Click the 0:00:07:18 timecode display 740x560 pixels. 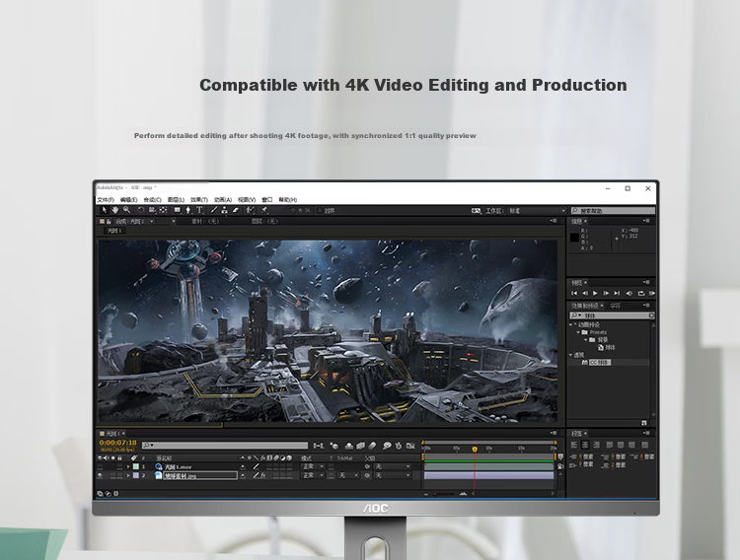tap(117, 443)
